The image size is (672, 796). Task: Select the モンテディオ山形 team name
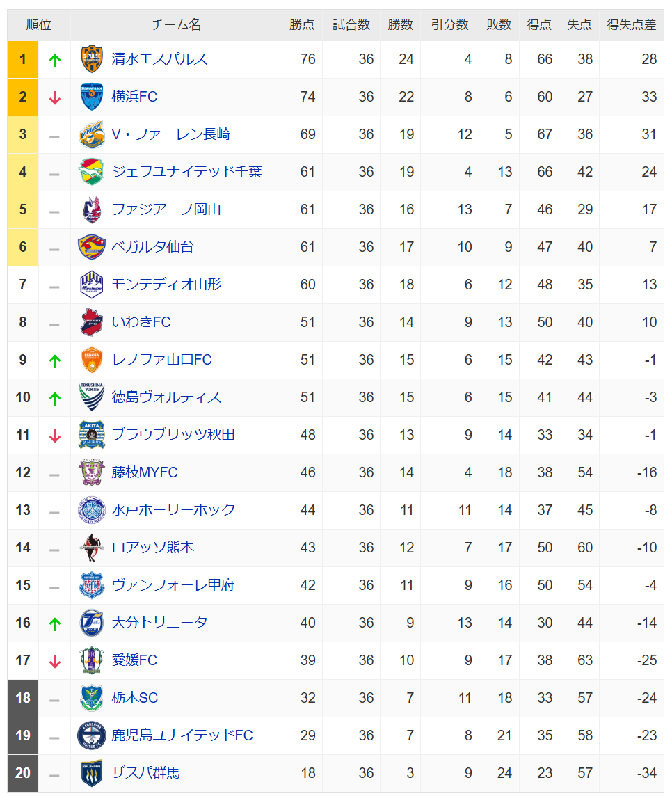tap(166, 285)
